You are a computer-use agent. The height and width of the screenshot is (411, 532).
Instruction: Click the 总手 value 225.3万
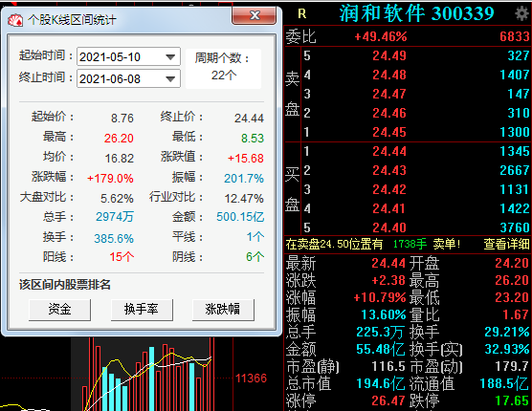(x=380, y=332)
